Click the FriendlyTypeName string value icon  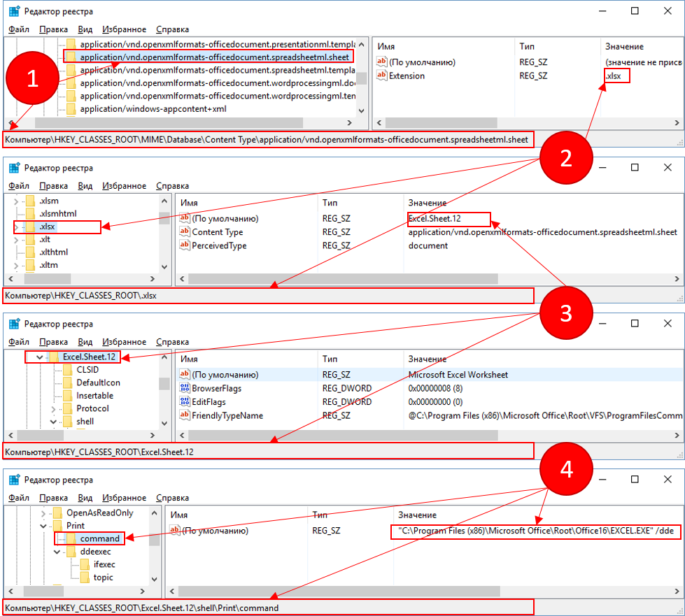click(x=185, y=415)
